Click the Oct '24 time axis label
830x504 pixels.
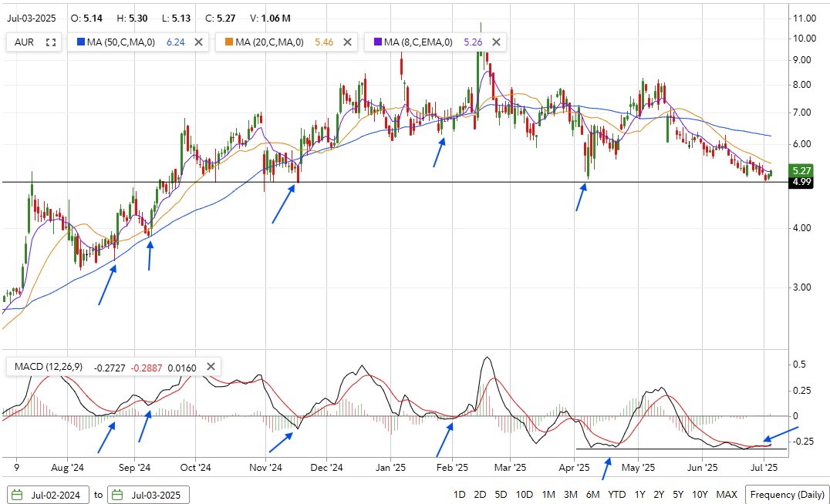195,468
